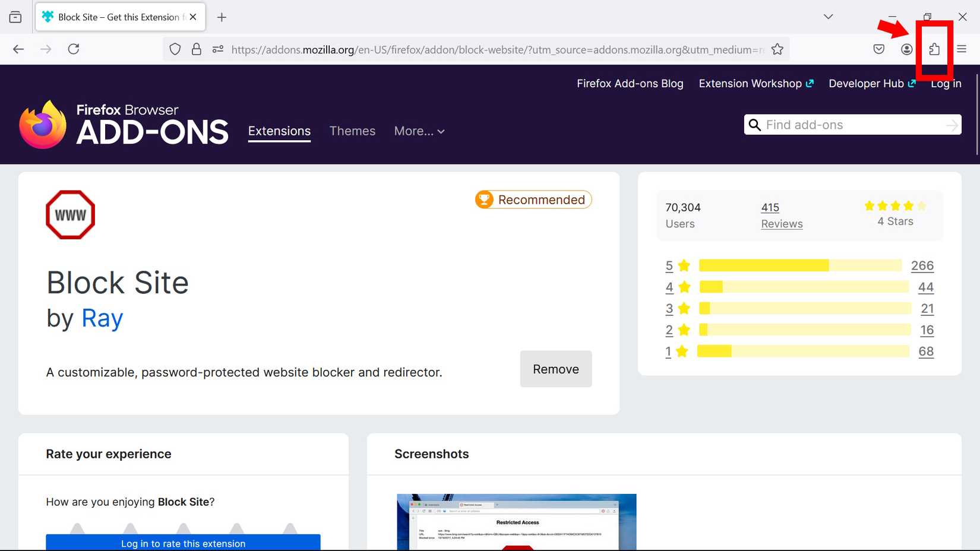Click the Firefox account icon
The image size is (980, 551).
tap(906, 49)
